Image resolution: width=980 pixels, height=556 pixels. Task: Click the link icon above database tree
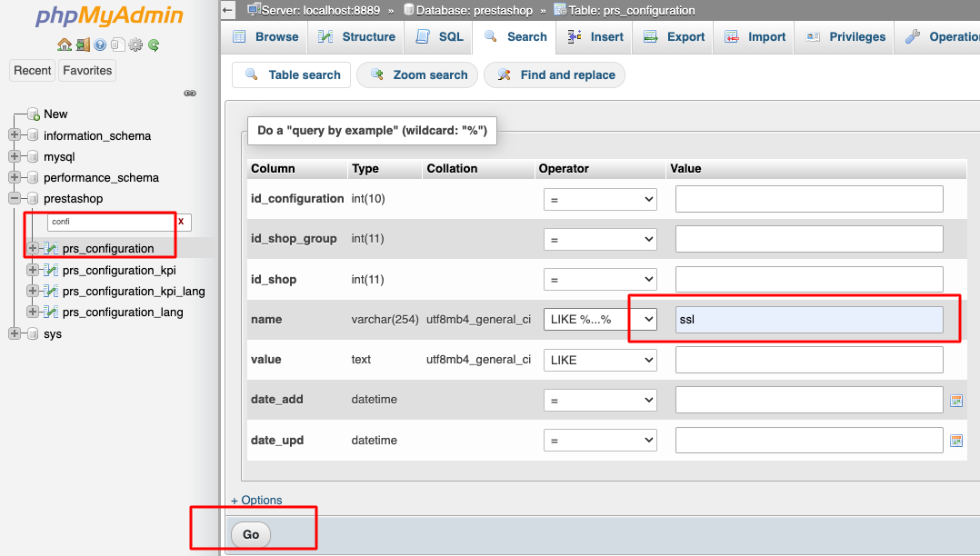190,93
